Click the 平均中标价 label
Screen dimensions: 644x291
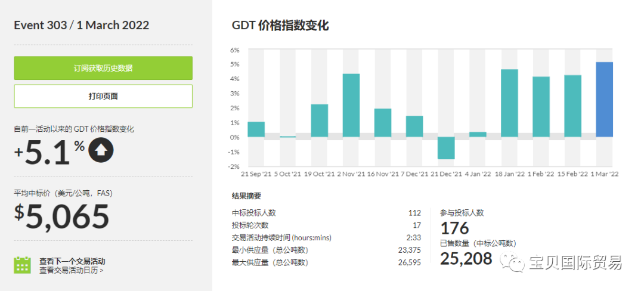click(63, 193)
